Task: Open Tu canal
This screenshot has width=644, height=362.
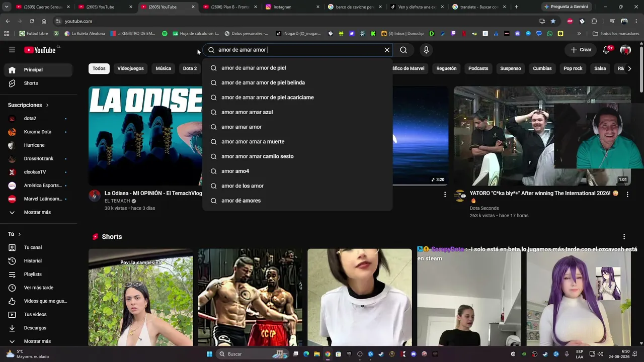Action: [x=38, y=247]
